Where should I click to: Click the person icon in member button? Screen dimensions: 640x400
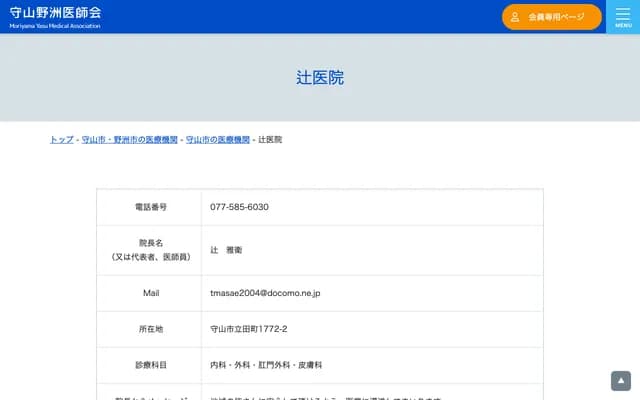click(515, 17)
